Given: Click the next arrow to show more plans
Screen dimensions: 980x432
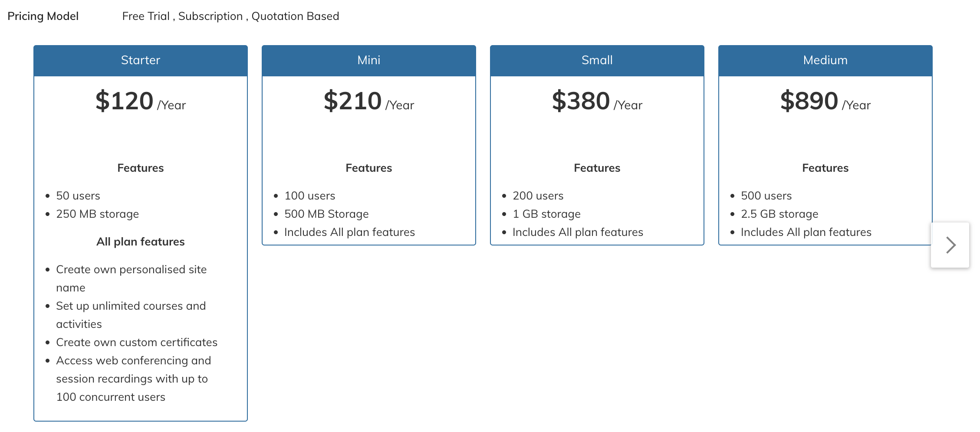Looking at the screenshot, I should [x=950, y=245].
